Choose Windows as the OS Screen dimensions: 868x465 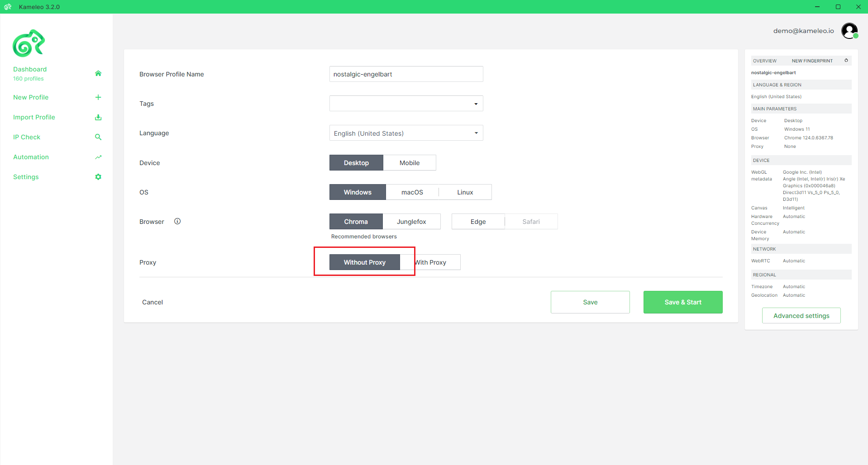(358, 192)
